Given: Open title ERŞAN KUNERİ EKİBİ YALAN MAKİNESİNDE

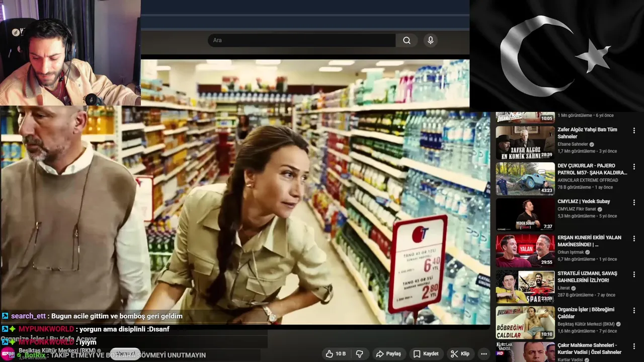Looking at the screenshot, I should [589, 241].
